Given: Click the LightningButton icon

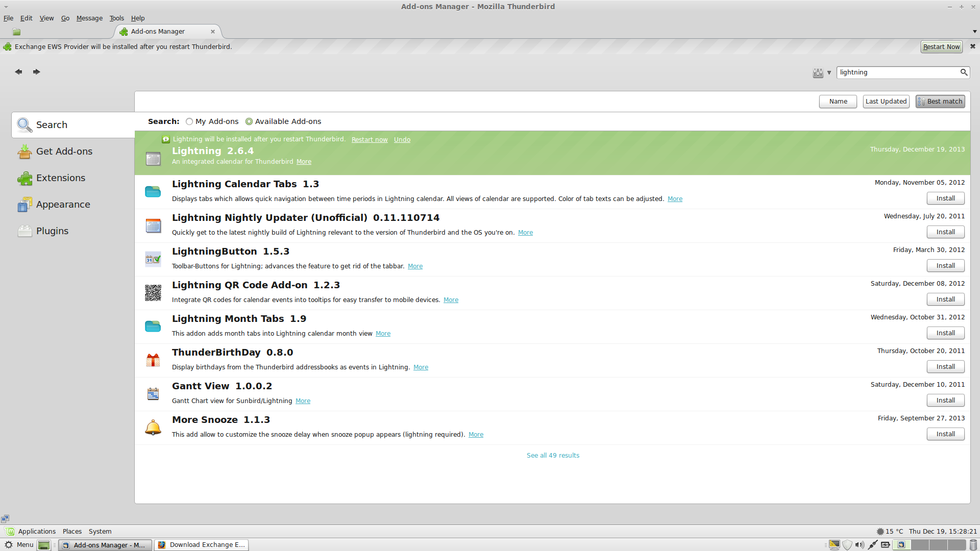Looking at the screenshot, I should [x=153, y=259].
